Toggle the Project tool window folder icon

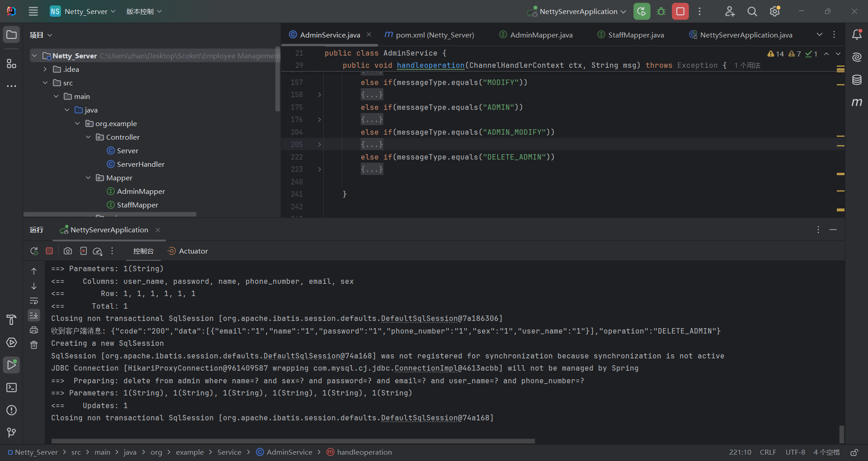[x=11, y=35]
